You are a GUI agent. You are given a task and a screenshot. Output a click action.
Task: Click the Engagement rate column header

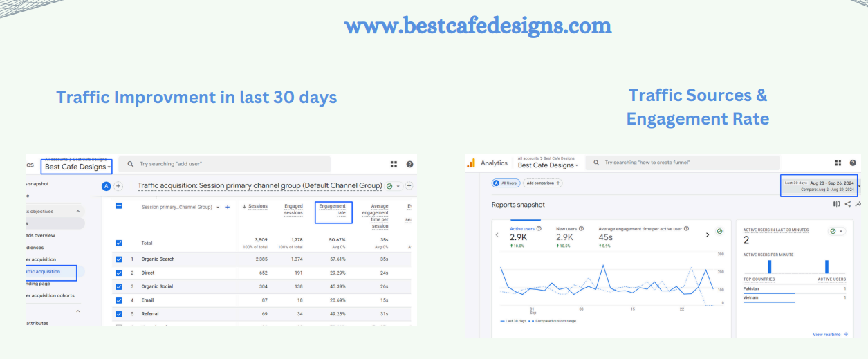point(333,209)
